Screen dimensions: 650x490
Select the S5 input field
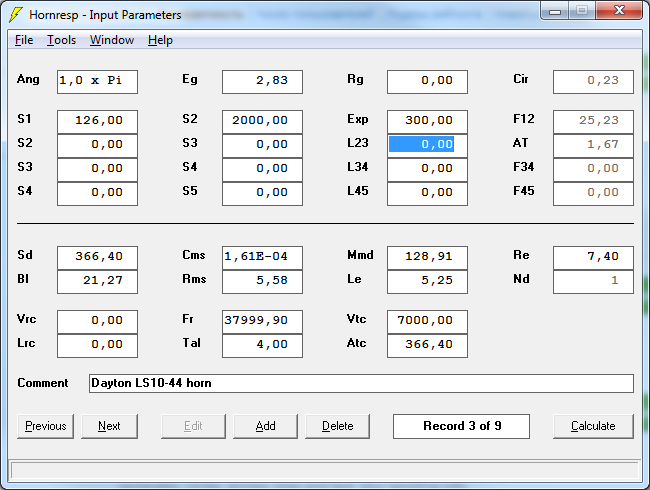click(262, 194)
